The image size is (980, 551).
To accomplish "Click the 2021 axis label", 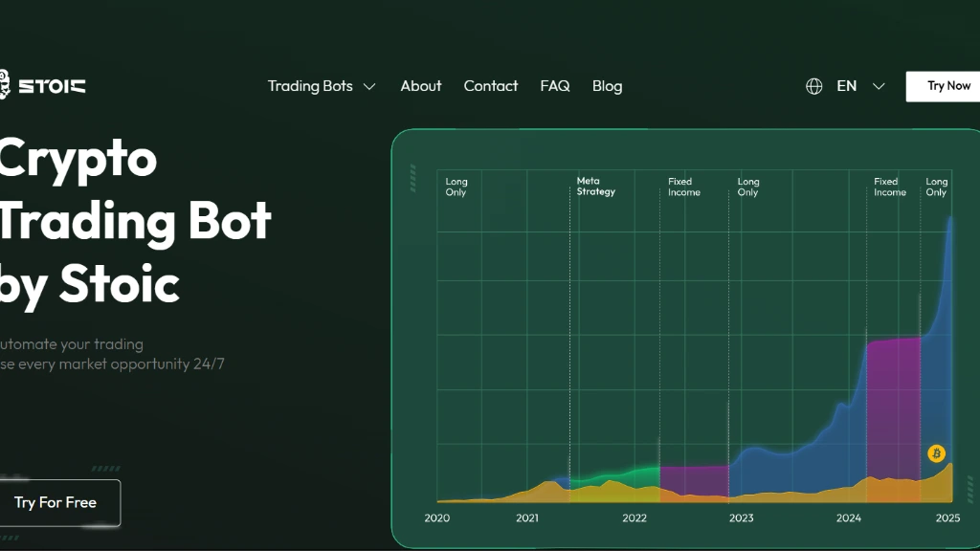I will tap(527, 518).
